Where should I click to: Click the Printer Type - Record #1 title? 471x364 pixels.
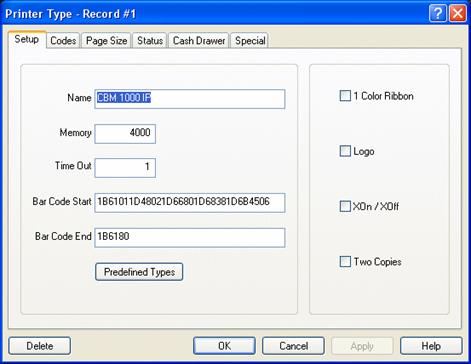71,14
